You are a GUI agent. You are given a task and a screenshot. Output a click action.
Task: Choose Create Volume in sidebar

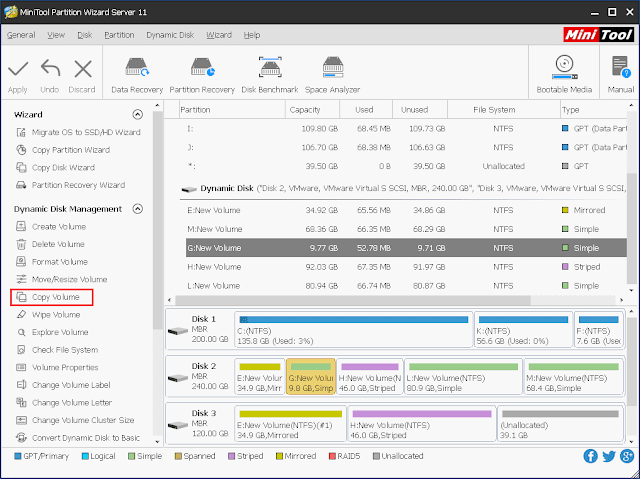click(x=52, y=226)
